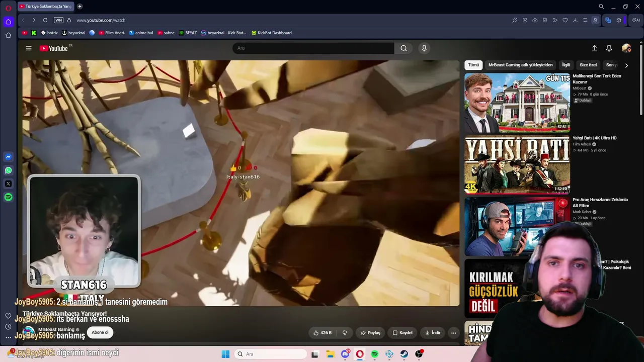
Task: Start voice search with the microphone
Action: (424, 48)
